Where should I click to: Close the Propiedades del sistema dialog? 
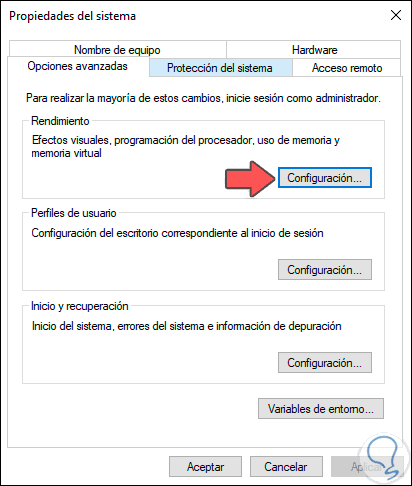pyautogui.click(x=396, y=15)
